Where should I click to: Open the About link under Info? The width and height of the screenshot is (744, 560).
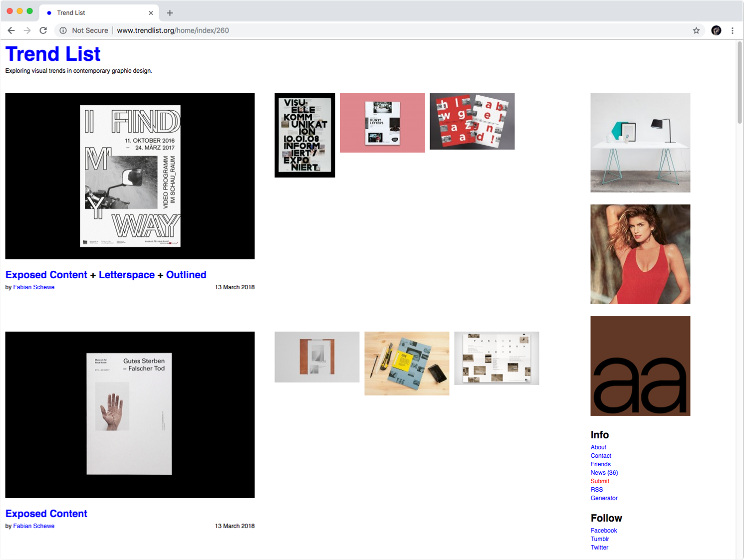point(598,447)
